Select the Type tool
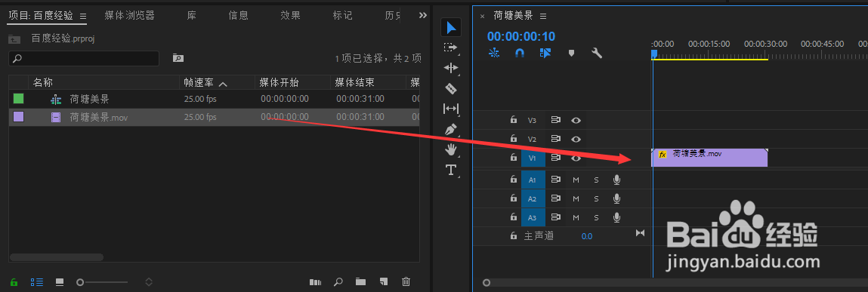 451,170
